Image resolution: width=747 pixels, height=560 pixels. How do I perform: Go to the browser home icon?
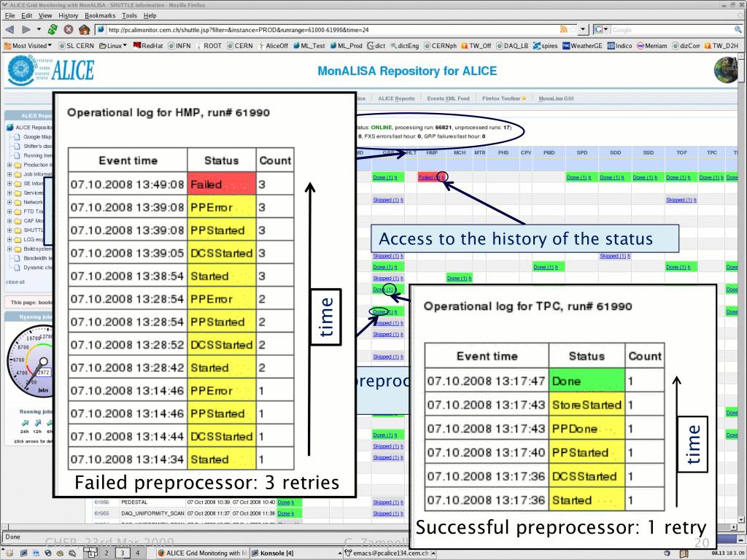(x=85, y=30)
